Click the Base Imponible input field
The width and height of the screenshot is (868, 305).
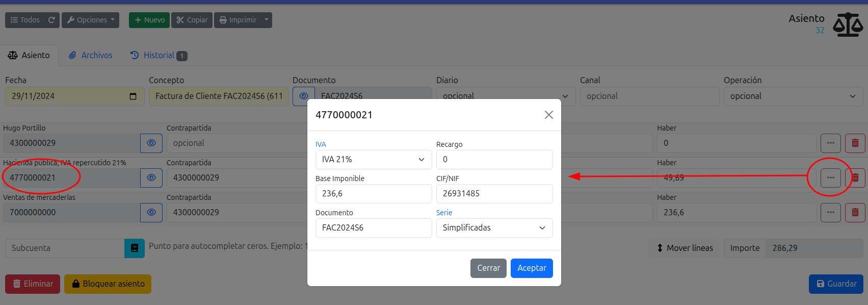[x=373, y=194]
